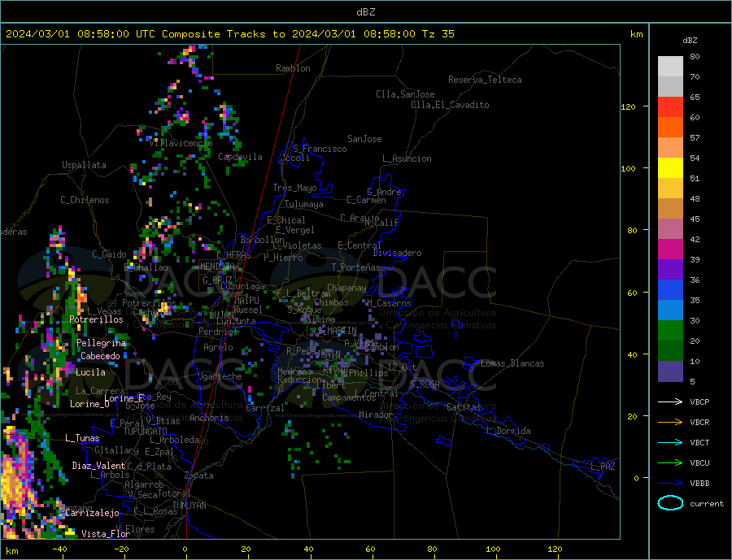Click the dBZ title at top
This screenshot has height=560, width=732.
click(x=365, y=12)
